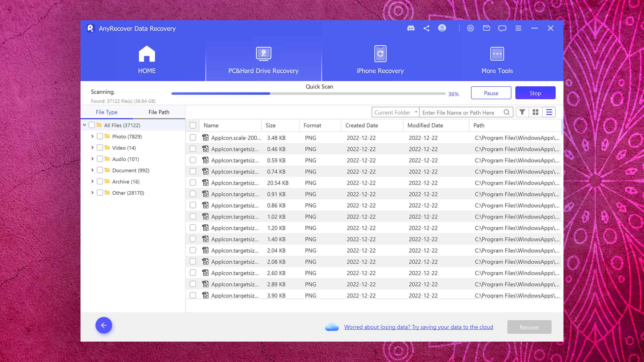Check the Video (14) checkbox

click(x=100, y=147)
